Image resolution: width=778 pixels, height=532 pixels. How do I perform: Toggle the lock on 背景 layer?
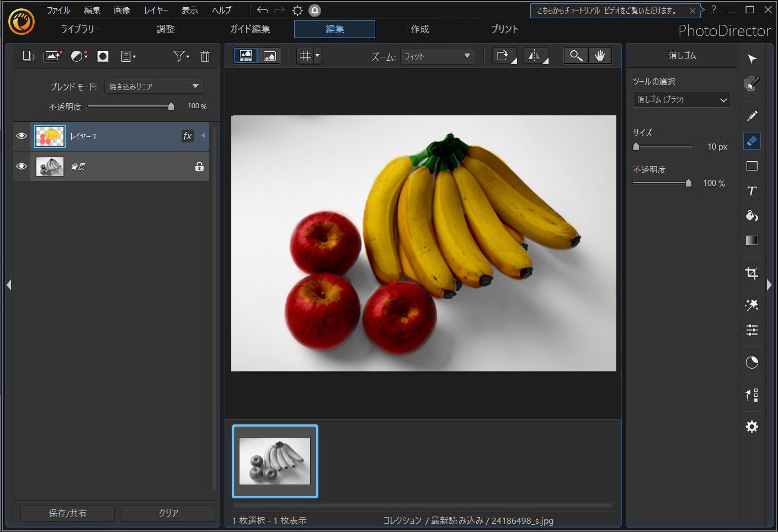tap(199, 166)
